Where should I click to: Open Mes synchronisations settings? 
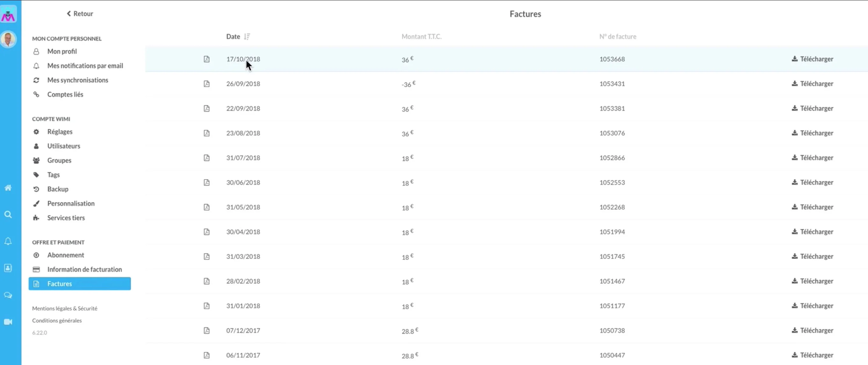pyautogui.click(x=77, y=80)
